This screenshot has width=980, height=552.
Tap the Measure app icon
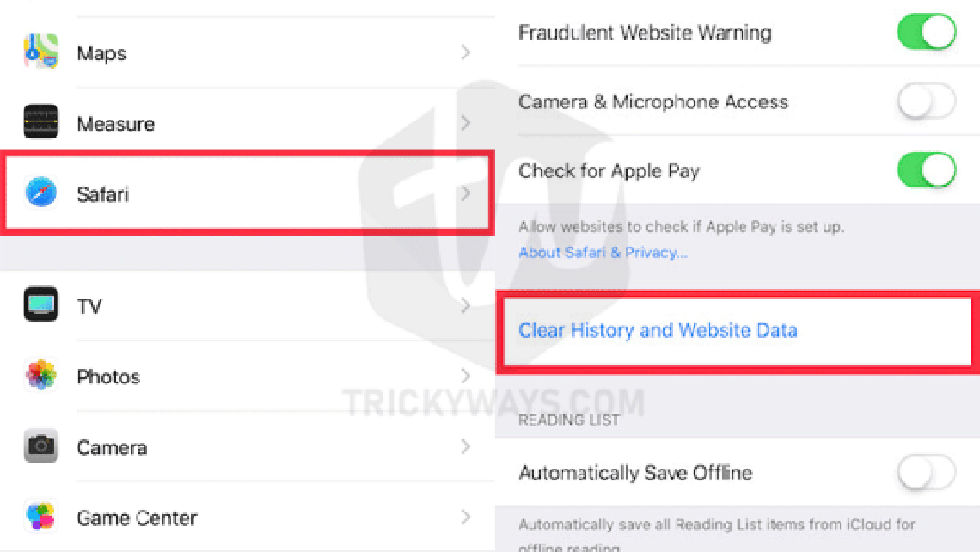coord(40,121)
